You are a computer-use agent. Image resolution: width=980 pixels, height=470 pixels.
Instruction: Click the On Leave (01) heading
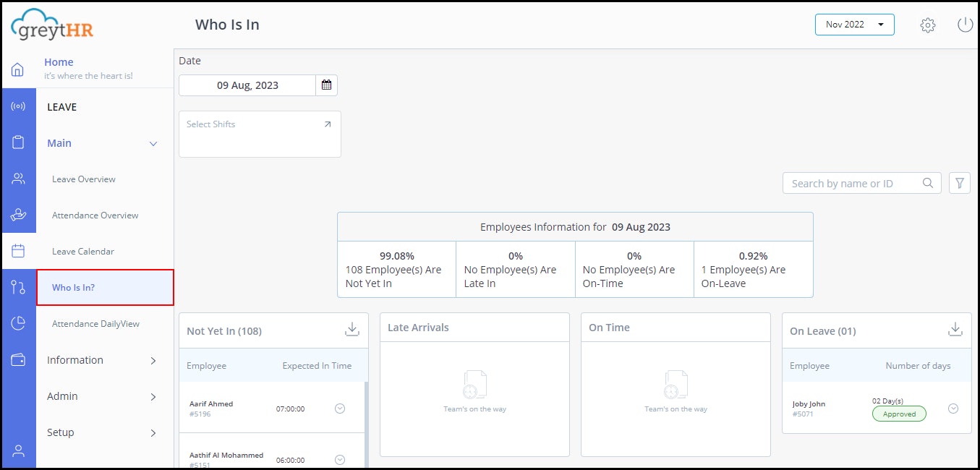(x=822, y=331)
